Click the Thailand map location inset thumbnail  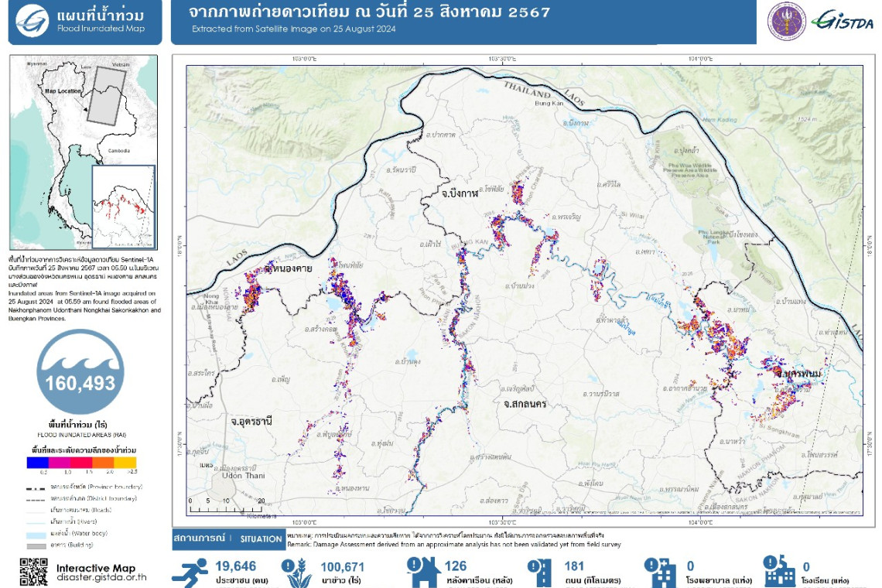coord(83,152)
